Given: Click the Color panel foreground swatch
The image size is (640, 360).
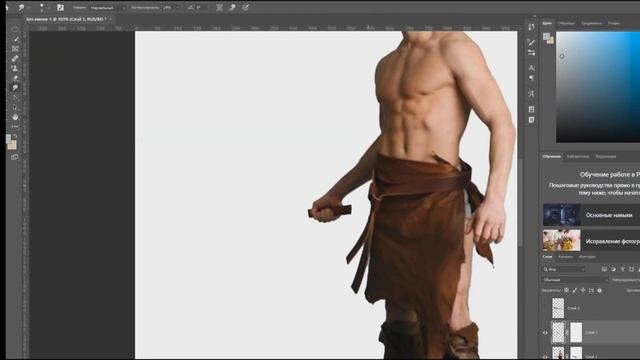Looking at the screenshot, I should coord(546,36).
